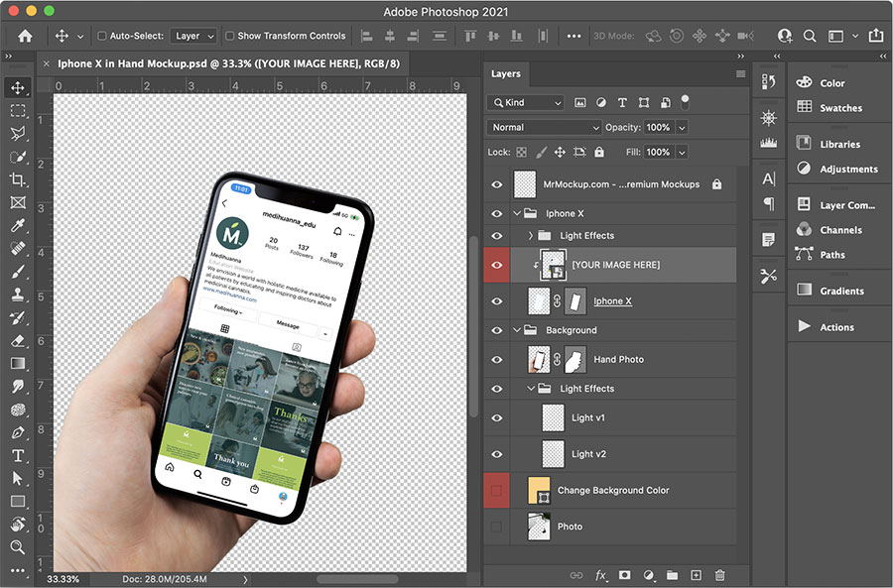Click the canvas horizontal scrollbar
Screen dimensions: 893x588
coord(357,579)
